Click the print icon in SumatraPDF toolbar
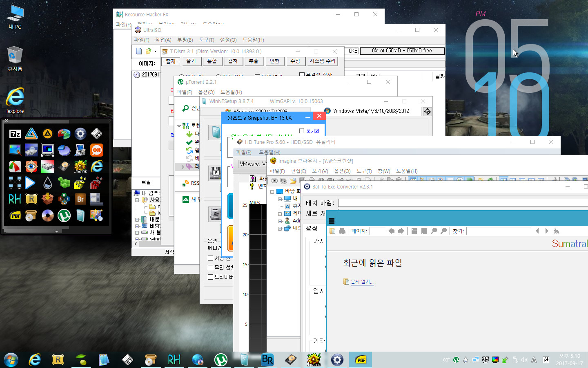This screenshot has width=588, height=368. coord(342,231)
